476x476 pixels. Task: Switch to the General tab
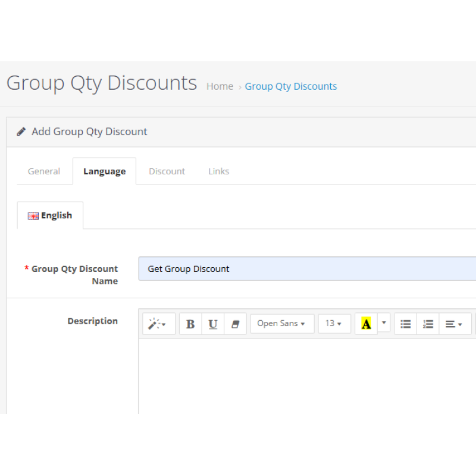click(44, 171)
